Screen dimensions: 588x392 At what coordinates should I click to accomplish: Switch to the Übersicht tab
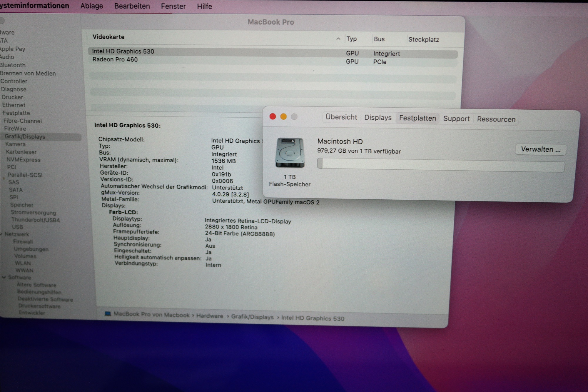341,117
